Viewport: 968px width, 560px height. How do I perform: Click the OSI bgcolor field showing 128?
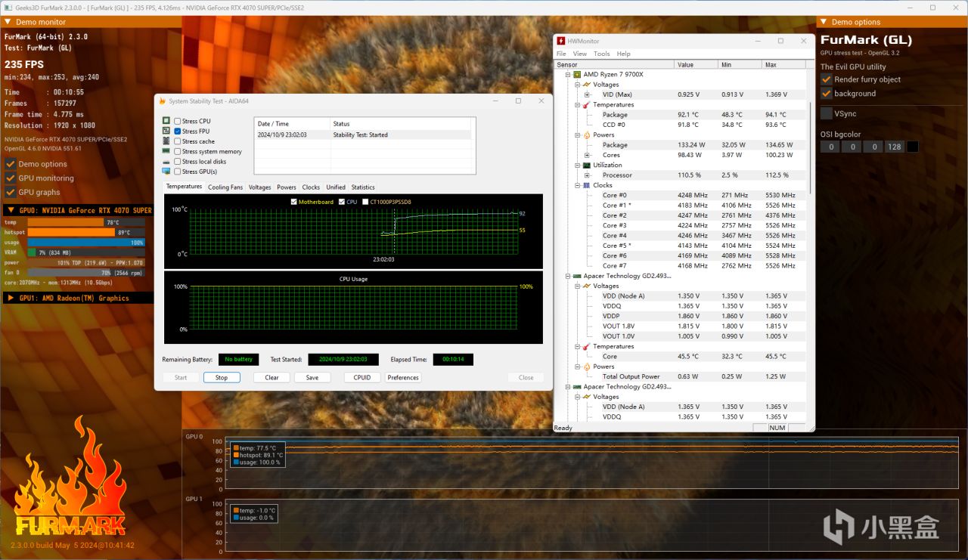click(x=895, y=147)
